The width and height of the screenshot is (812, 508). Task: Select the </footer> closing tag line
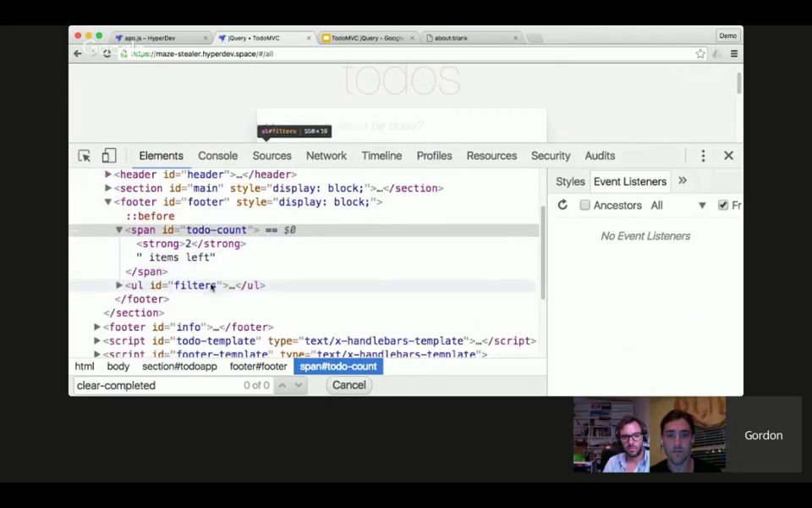coord(142,299)
